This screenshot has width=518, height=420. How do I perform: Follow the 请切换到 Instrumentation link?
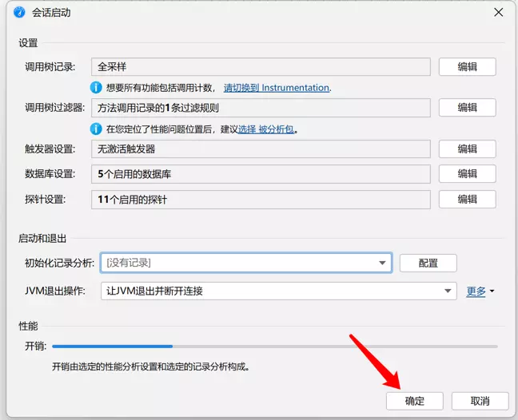[x=277, y=88]
